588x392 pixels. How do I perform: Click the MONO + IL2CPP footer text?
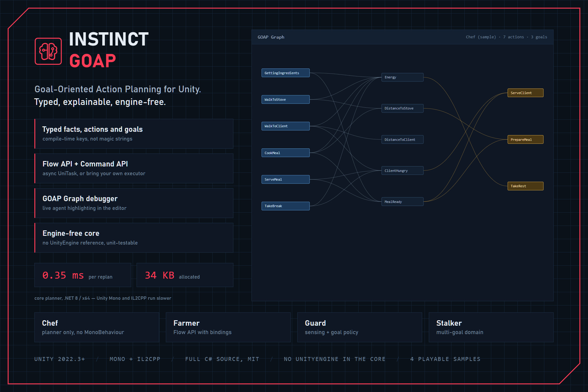[x=135, y=359]
